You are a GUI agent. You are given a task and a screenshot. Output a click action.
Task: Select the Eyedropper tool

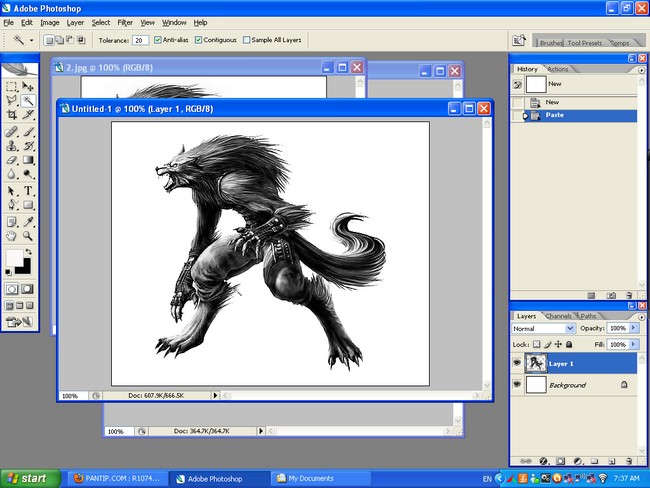click(28, 222)
